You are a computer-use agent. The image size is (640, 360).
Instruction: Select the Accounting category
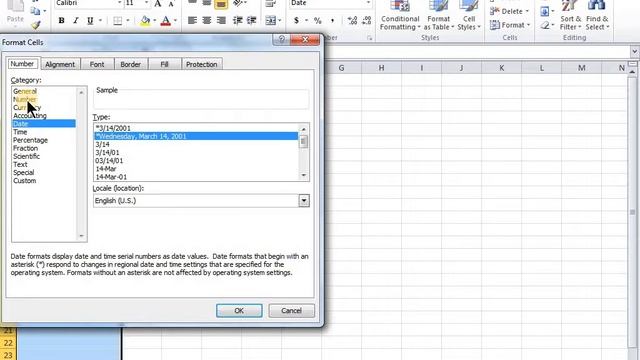pos(30,116)
